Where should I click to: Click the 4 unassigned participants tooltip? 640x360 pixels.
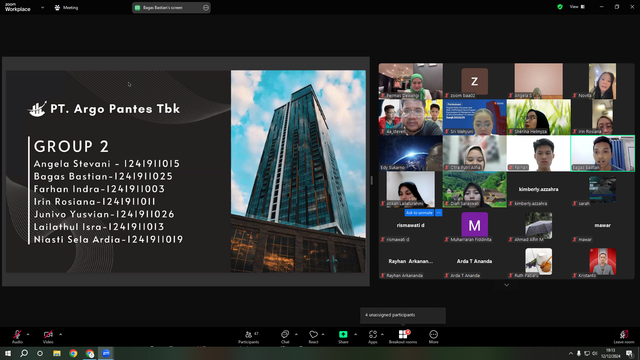tap(403, 315)
